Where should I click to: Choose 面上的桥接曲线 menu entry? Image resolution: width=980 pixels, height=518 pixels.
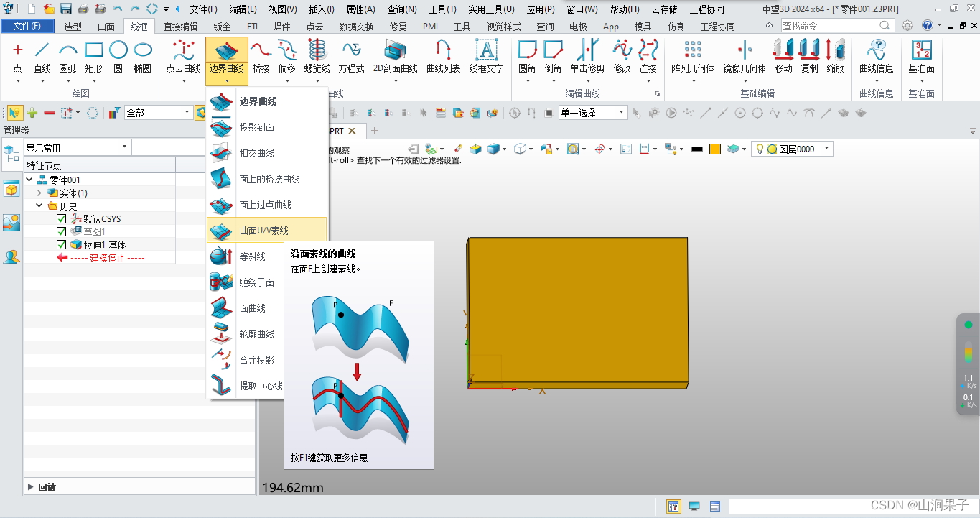(266, 179)
